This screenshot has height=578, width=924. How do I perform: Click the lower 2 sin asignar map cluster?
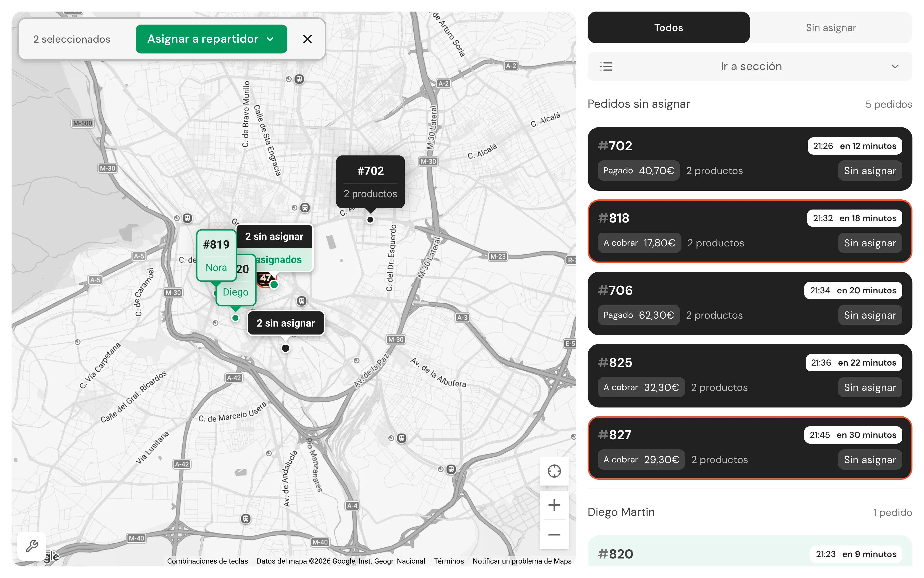click(286, 323)
